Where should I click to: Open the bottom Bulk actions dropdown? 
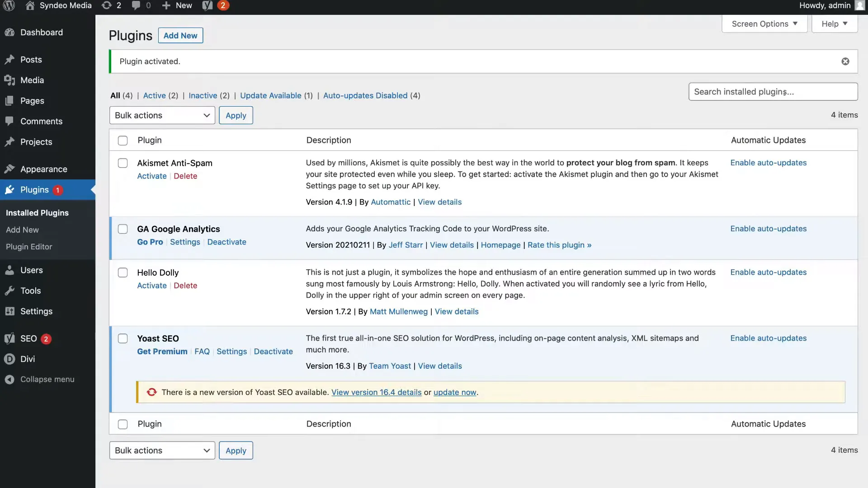(x=162, y=450)
